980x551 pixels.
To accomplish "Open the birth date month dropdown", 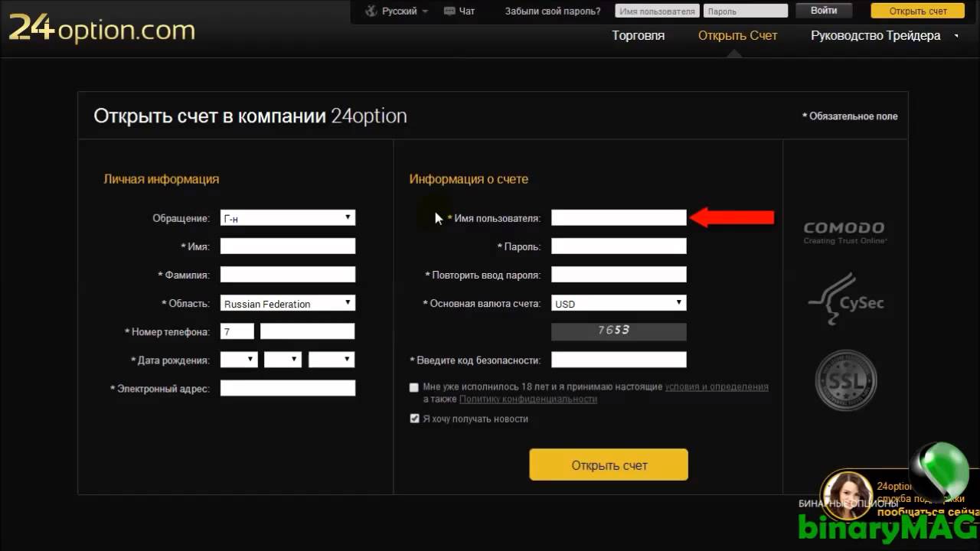I will [x=283, y=360].
